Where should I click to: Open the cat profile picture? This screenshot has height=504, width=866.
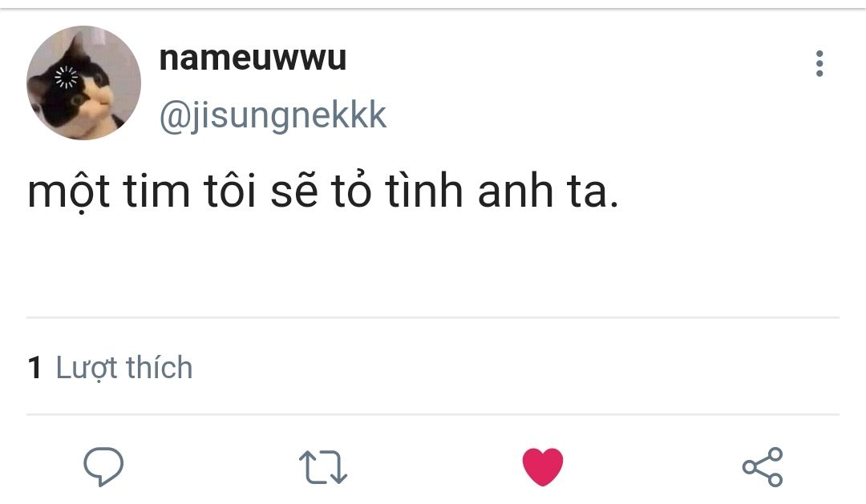tap(83, 83)
